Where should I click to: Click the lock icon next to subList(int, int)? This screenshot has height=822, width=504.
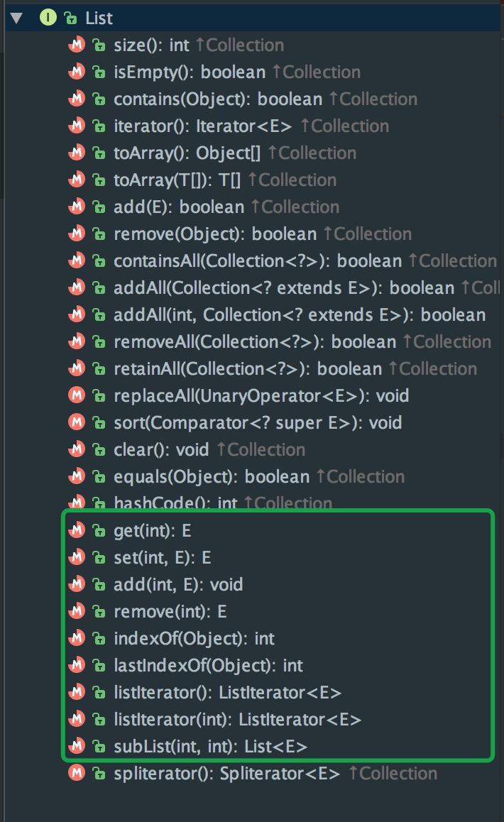[99, 747]
